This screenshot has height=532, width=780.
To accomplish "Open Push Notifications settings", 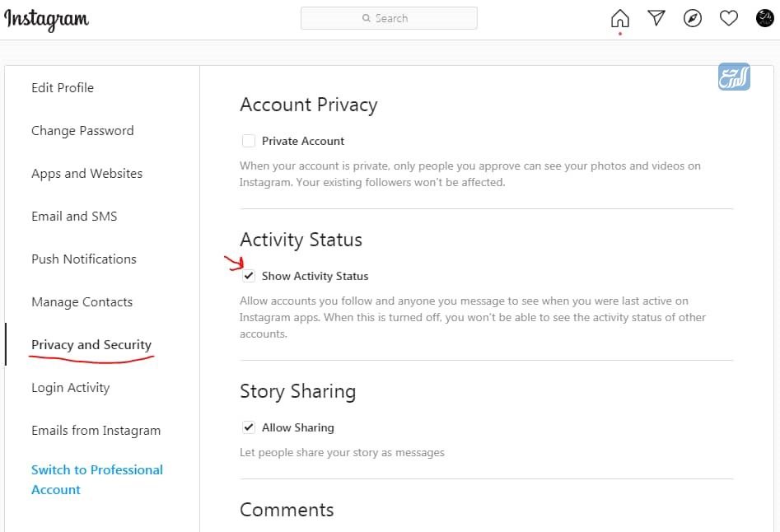I will tap(83, 259).
